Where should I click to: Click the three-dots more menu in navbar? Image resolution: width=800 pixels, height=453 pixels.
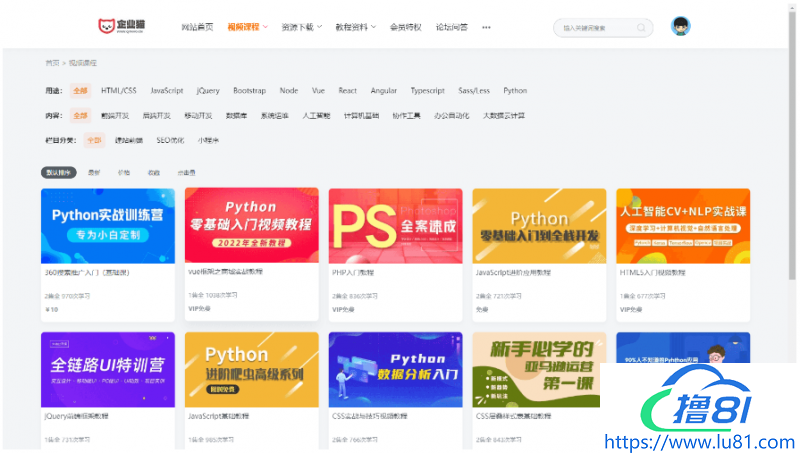click(x=486, y=28)
